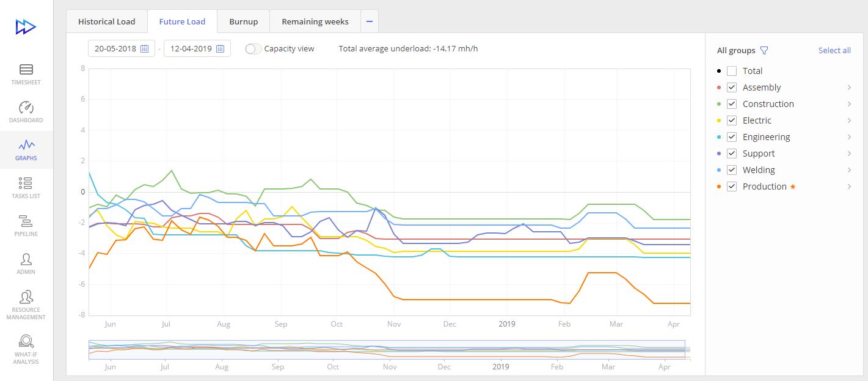868x381 pixels.
Task: Open calendar for start date 20-05-2018
Action: point(145,48)
